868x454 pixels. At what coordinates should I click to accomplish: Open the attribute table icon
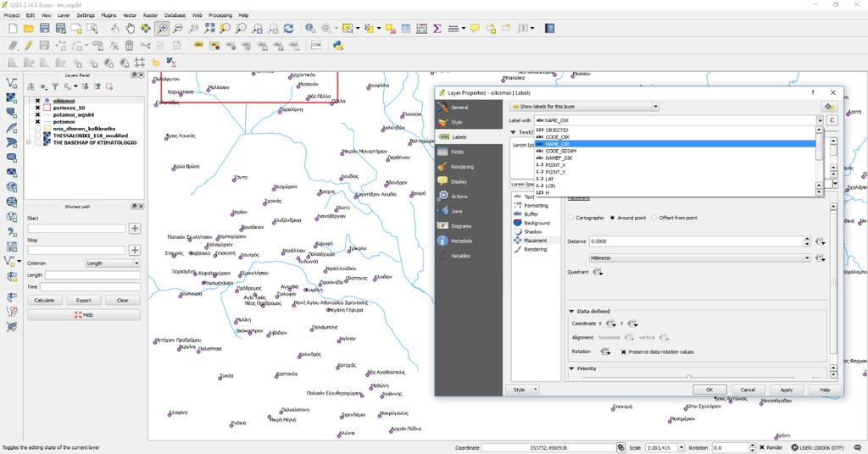pyautogui.click(x=406, y=28)
